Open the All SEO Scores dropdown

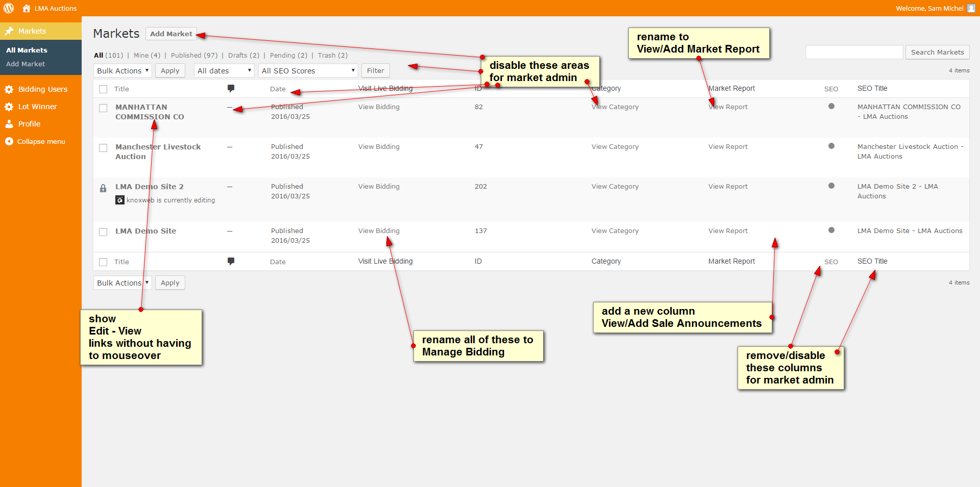pos(308,70)
